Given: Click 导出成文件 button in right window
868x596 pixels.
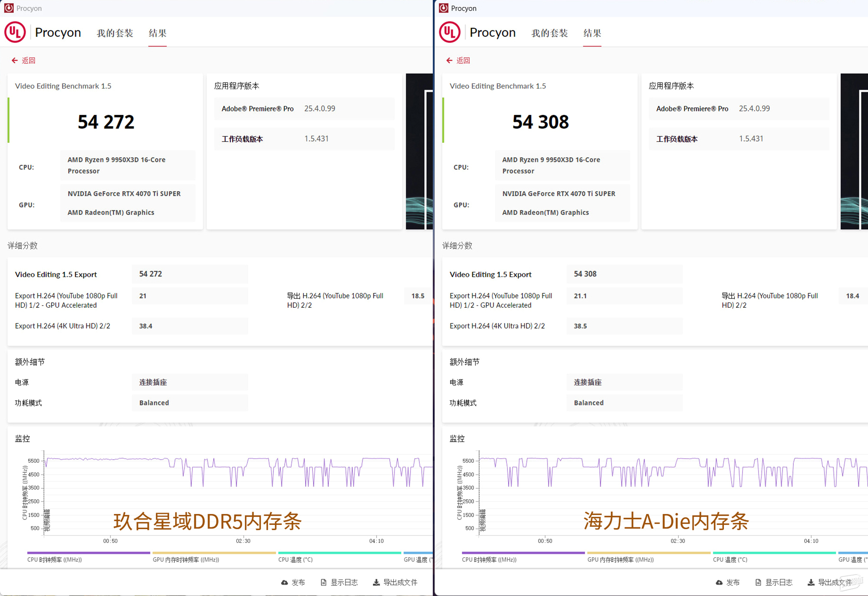Looking at the screenshot, I should (834, 583).
